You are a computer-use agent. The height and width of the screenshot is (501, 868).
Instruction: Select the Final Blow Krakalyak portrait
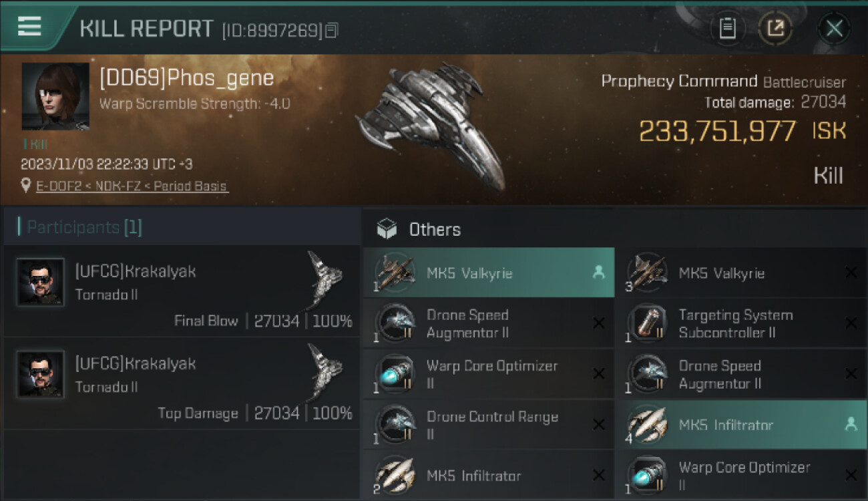tap(41, 282)
